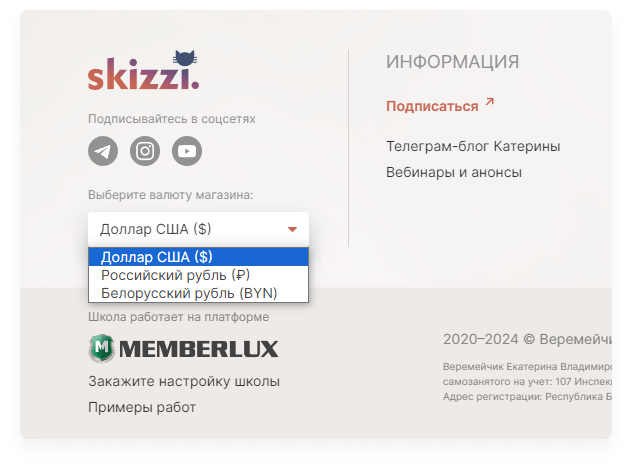The width and height of the screenshot is (632, 469).
Task: Open the Telegram social icon
Action: pyautogui.click(x=103, y=151)
